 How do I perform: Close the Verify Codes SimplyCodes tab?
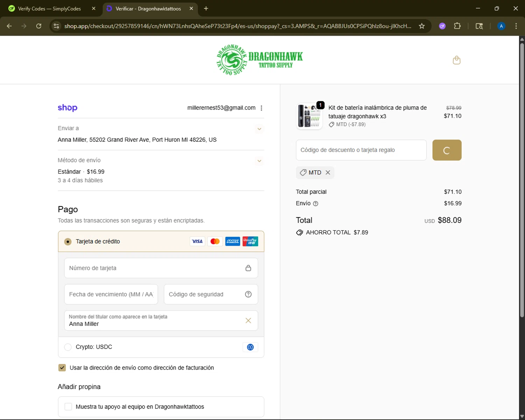93,8
